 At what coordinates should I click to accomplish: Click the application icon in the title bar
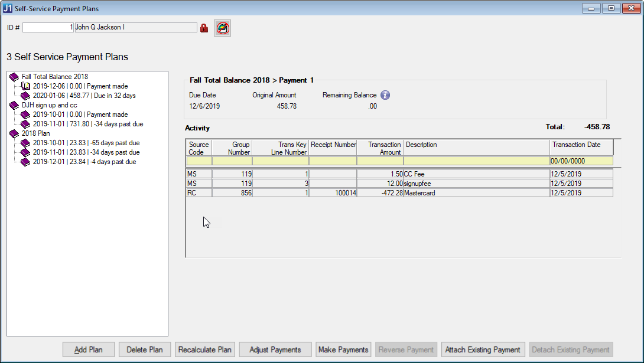(x=8, y=9)
